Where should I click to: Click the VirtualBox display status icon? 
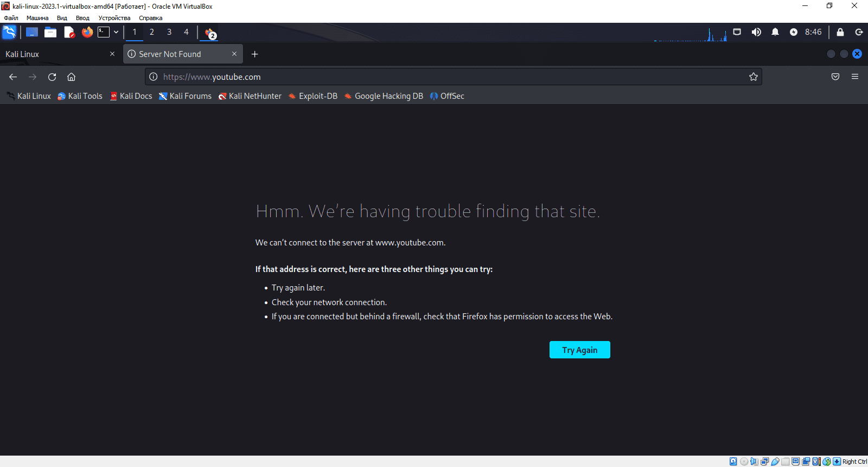click(x=796, y=462)
